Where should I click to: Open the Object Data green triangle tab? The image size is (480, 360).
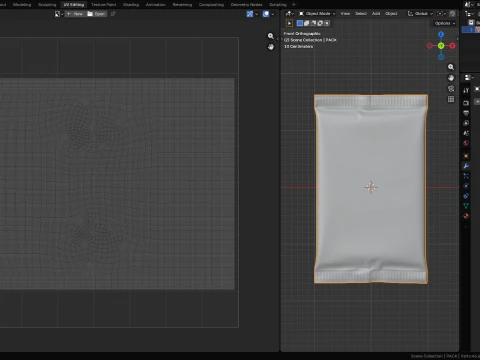point(466,206)
